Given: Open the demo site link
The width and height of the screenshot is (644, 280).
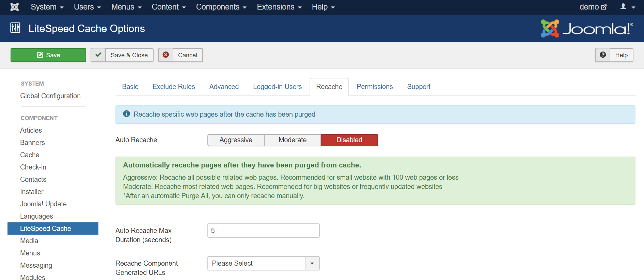Looking at the screenshot, I should (x=593, y=7).
